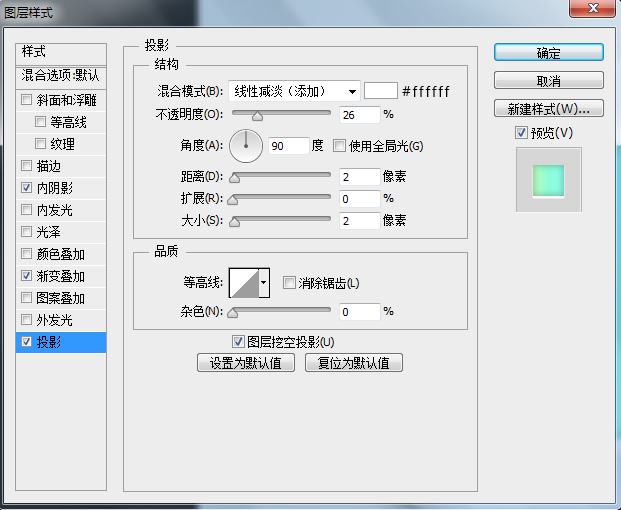Click the style preview thumbnail
The image size is (621, 510).
(x=548, y=179)
